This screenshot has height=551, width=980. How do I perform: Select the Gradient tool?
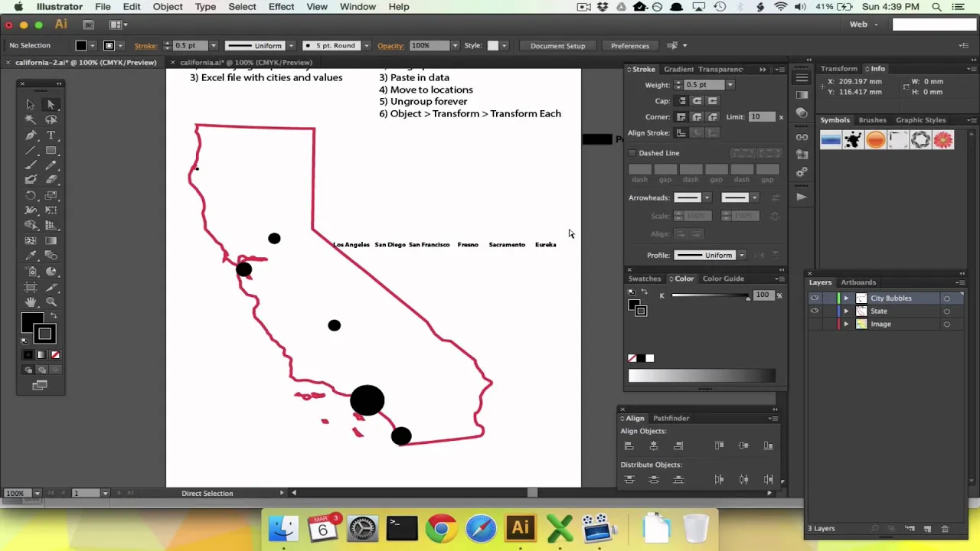click(51, 240)
